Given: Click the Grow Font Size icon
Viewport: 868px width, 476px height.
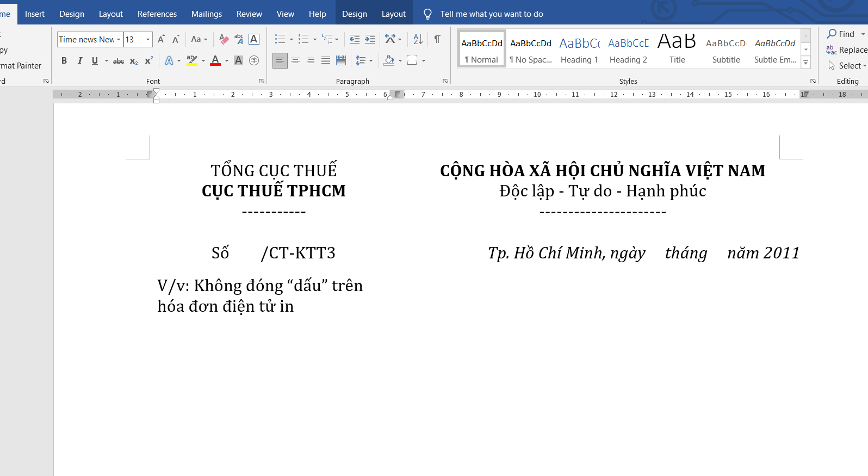Looking at the screenshot, I should coord(161,39).
